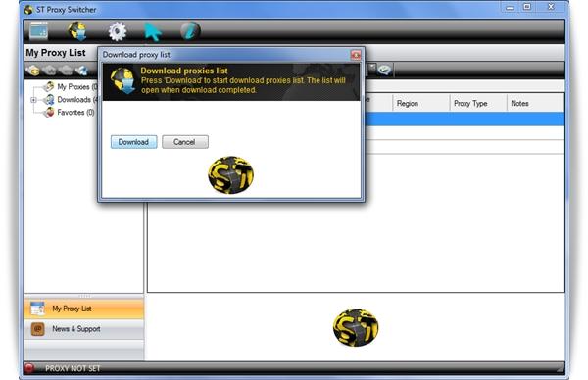The width and height of the screenshot is (588, 380).
Task: Click the 'My Proxy List' panel heading
Action: [x=56, y=53]
